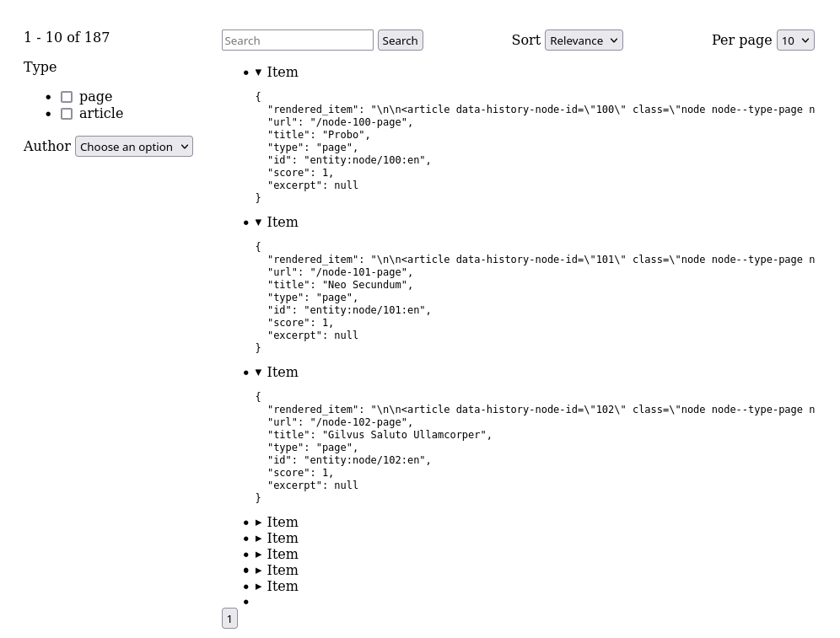Image resolution: width=840 pixels, height=638 pixels.
Task: Open the Sort Relevance dropdown
Action: (x=584, y=40)
